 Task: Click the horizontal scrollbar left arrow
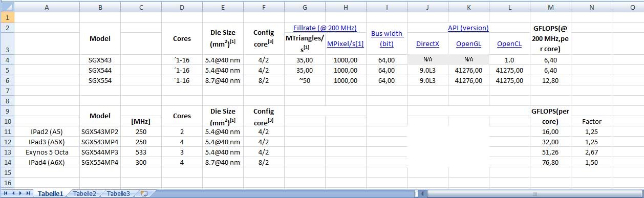pos(423,194)
